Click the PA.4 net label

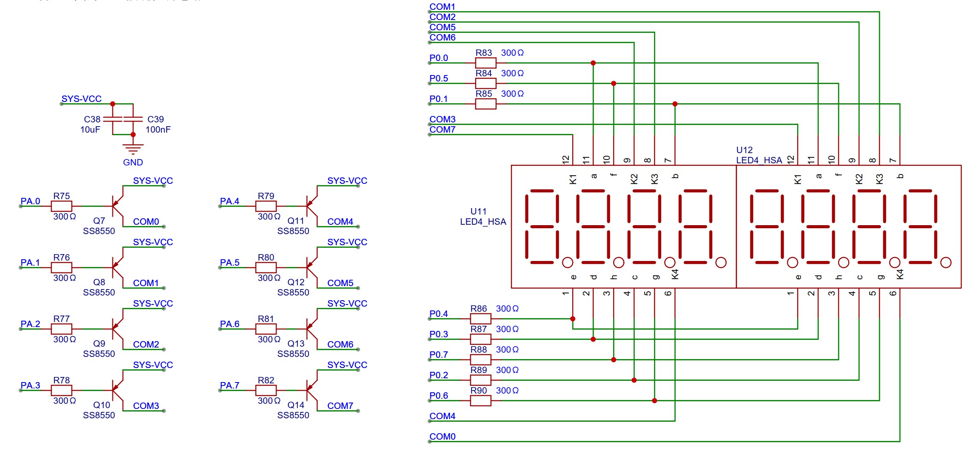[230, 201]
